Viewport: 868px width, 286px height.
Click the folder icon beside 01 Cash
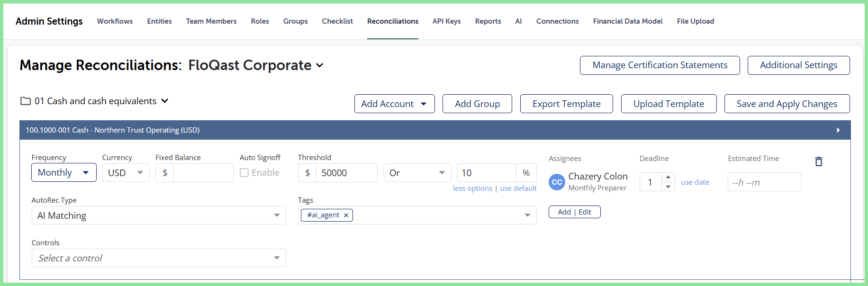[x=26, y=101]
